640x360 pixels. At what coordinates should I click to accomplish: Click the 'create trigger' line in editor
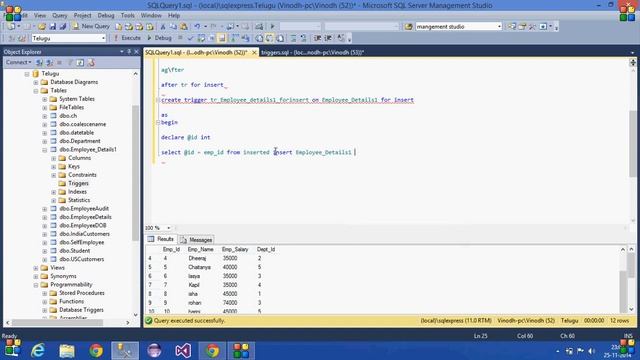287,100
